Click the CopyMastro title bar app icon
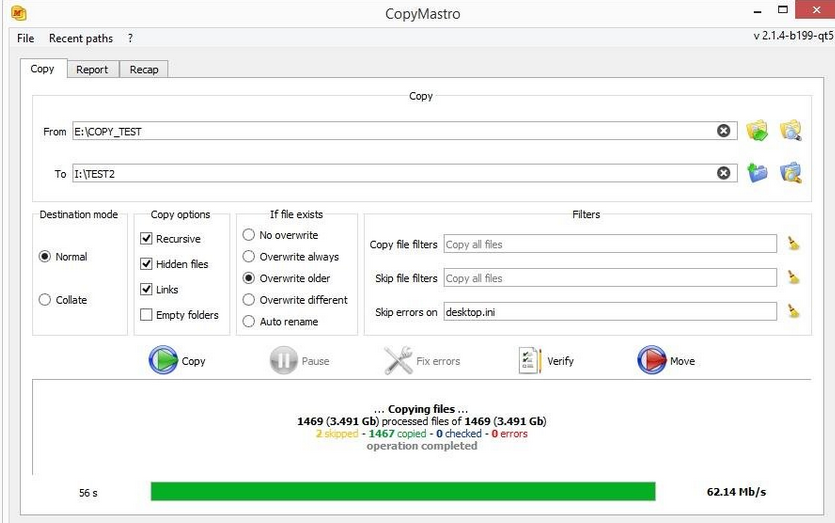This screenshot has height=523, width=835. click(x=19, y=13)
